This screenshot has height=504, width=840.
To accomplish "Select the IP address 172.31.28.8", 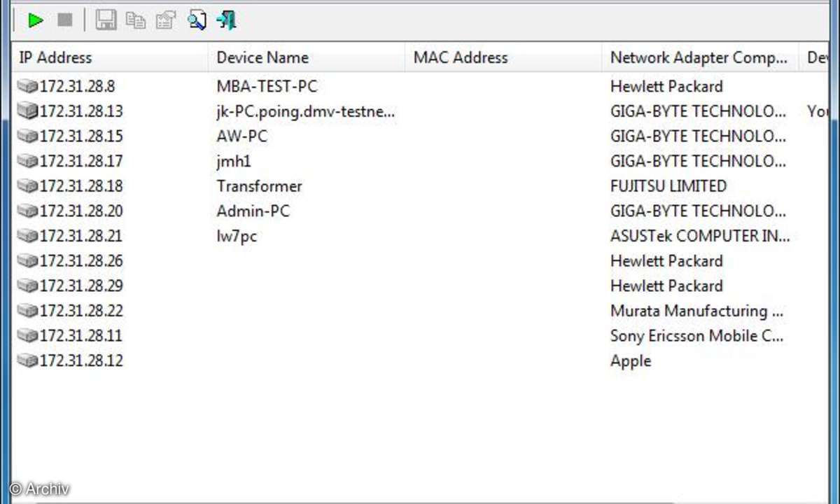I will (x=77, y=86).
